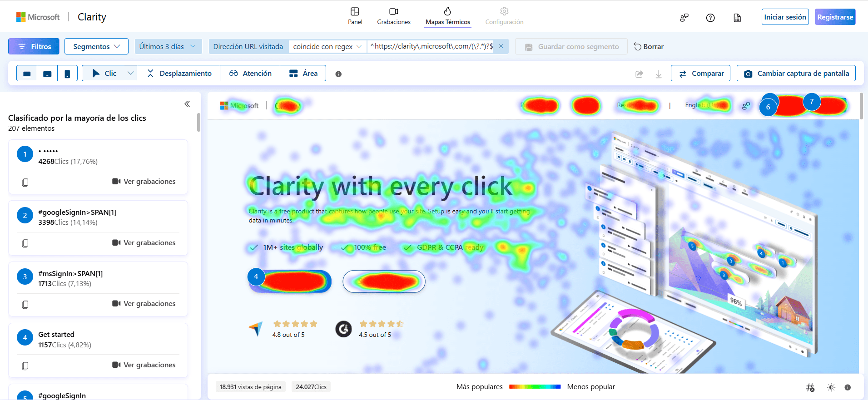Select the desktop device view icon

point(27,74)
